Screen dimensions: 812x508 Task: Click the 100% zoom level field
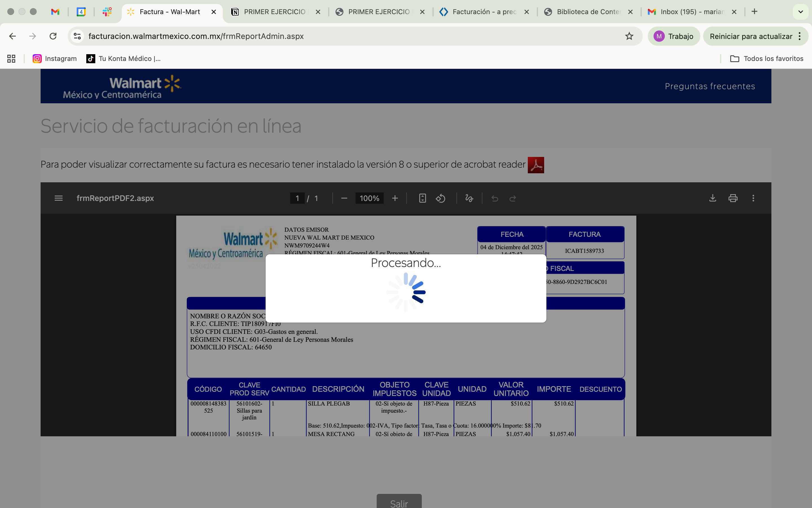pos(369,198)
